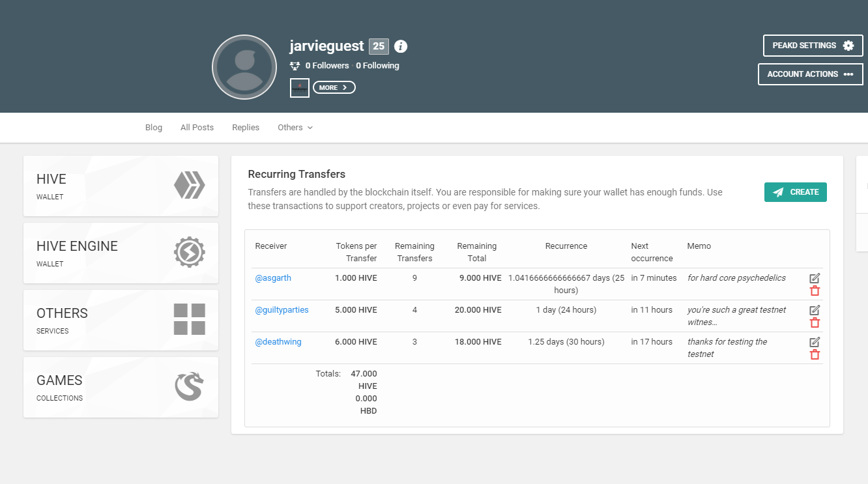Click the Memo column header

(x=699, y=246)
